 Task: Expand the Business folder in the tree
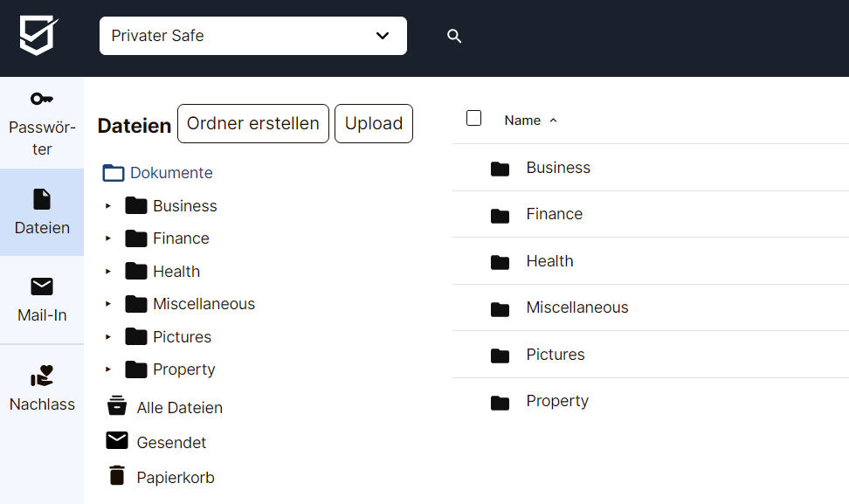107,206
